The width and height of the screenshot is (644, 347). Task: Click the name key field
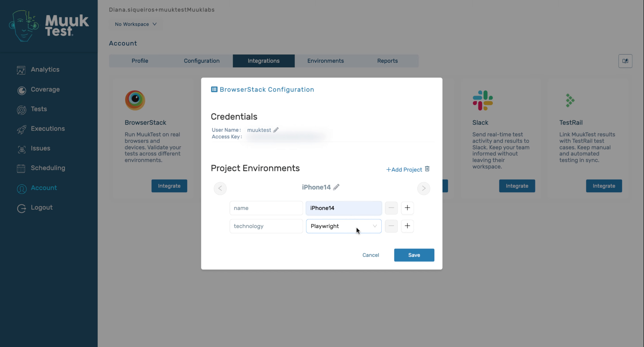click(266, 208)
